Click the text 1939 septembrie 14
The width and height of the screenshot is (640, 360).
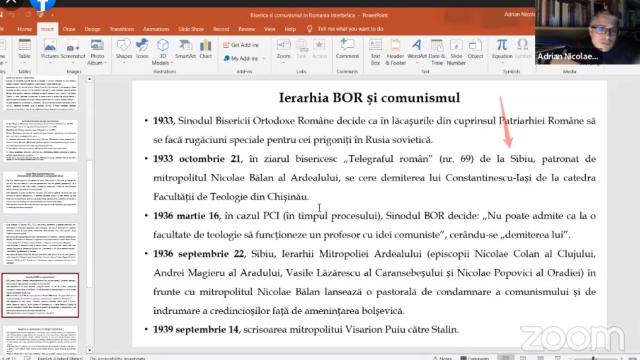pos(196,329)
